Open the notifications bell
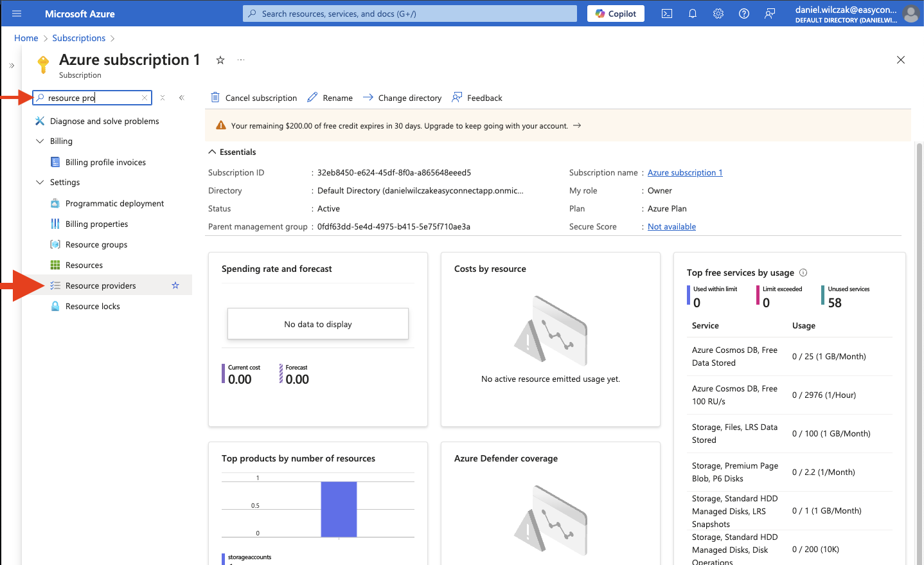Screen dimensions: 924x565 click(693, 13)
